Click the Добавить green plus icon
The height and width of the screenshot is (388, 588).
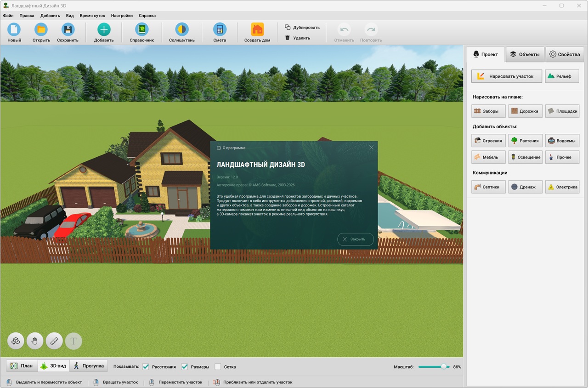[x=104, y=30]
